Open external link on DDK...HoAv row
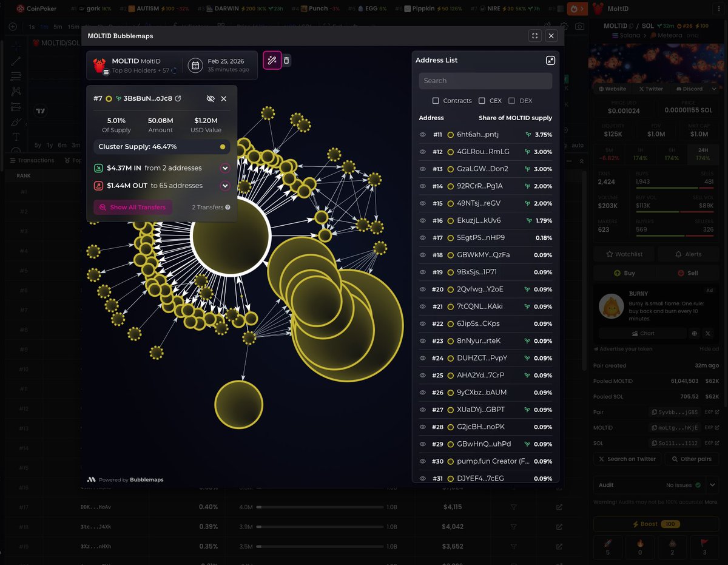The image size is (728, 565). (559, 507)
